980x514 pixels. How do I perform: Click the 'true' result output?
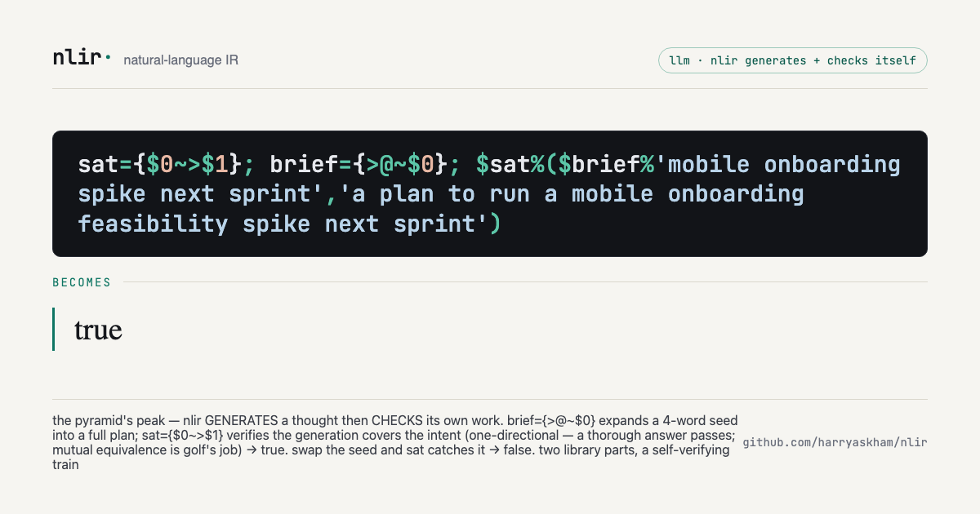point(98,330)
